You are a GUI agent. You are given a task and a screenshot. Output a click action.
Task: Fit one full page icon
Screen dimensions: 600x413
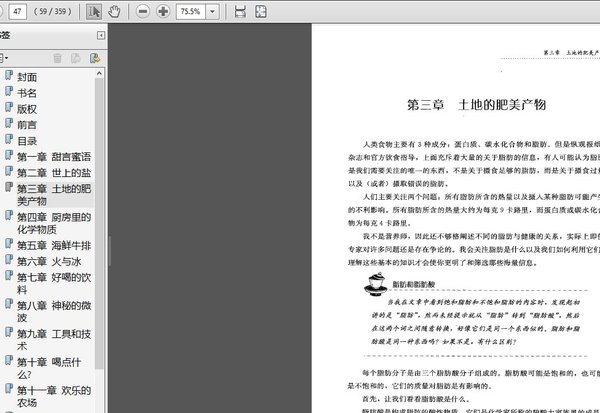click(261, 11)
